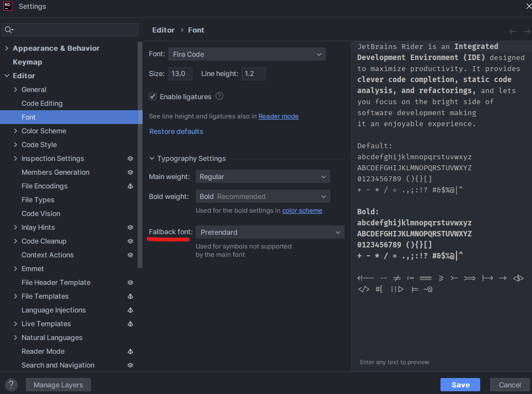The width and height of the screenshot is (532, 394).
Task: Click the Reader mode link
Action: pyautogui.click(x=278, y=116)
